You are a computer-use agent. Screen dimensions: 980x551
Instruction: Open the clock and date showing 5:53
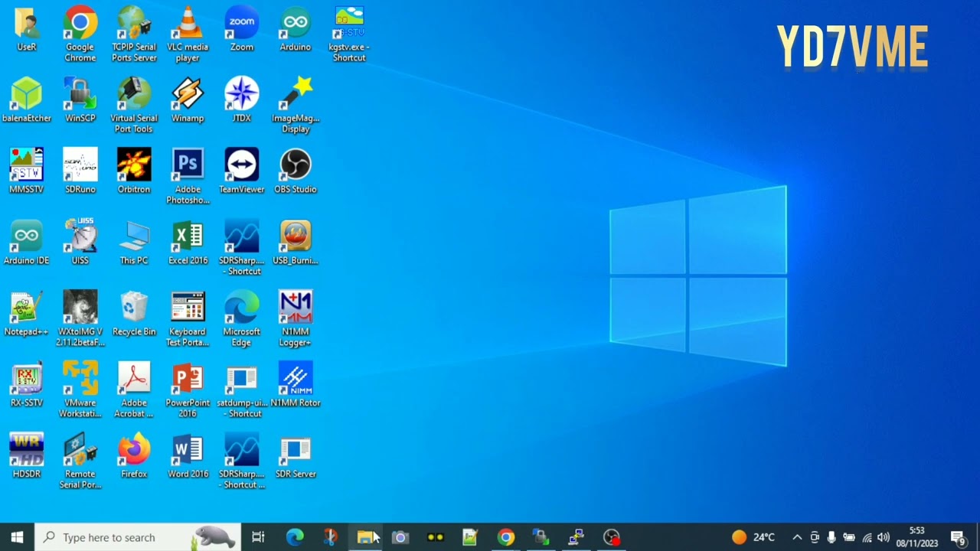click(917, 537)
